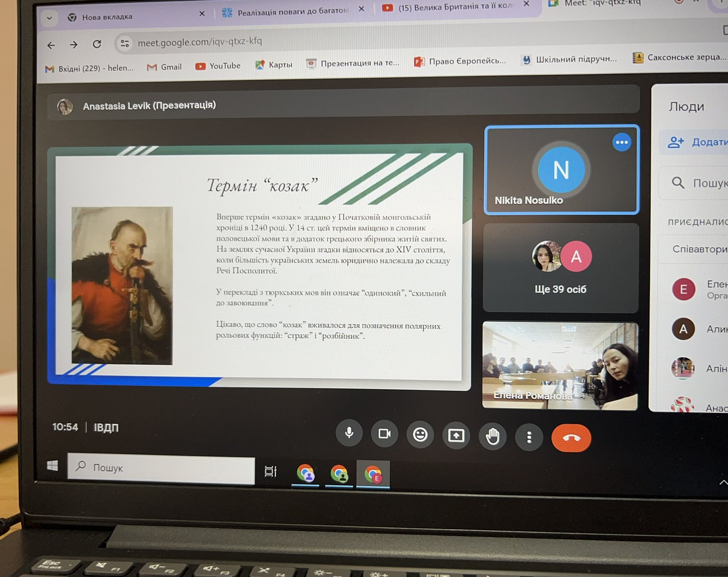Open the YouTube bookmark
This screenshot has height=577, width=728.
tap(218, 66)
